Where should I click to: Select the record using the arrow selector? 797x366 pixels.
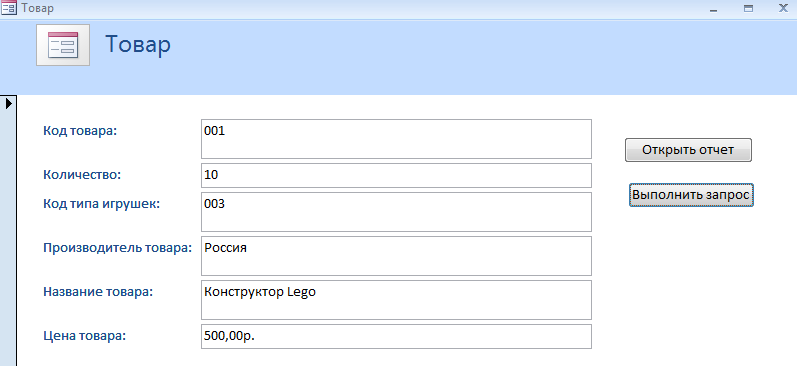click(x=9, y=104)
